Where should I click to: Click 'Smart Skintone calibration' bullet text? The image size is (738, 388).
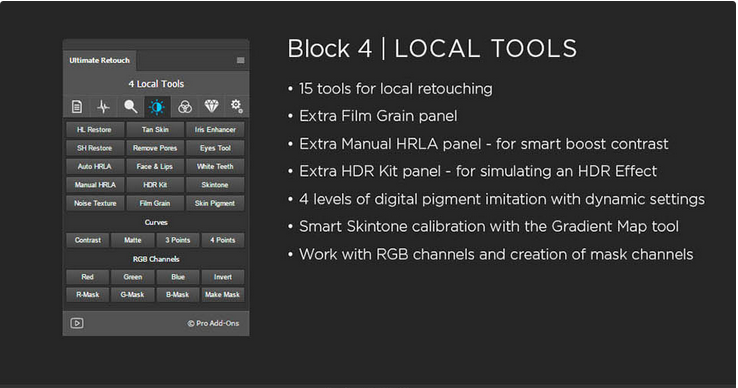coord(489,226)
